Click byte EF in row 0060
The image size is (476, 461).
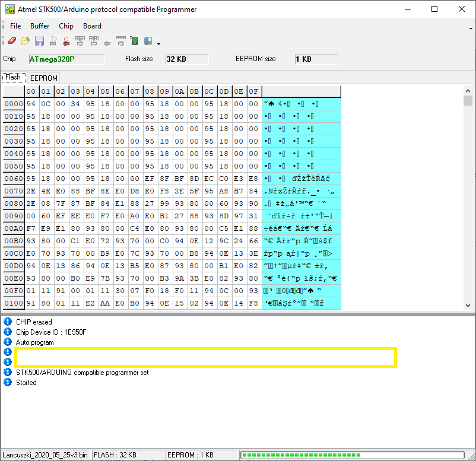point(150,179)
